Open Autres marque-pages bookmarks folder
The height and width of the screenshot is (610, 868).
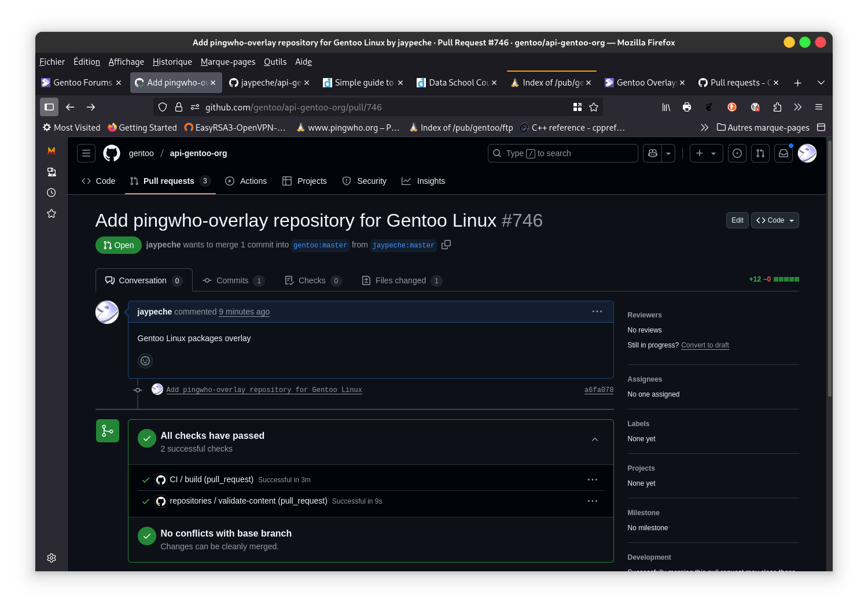(763, 127)
